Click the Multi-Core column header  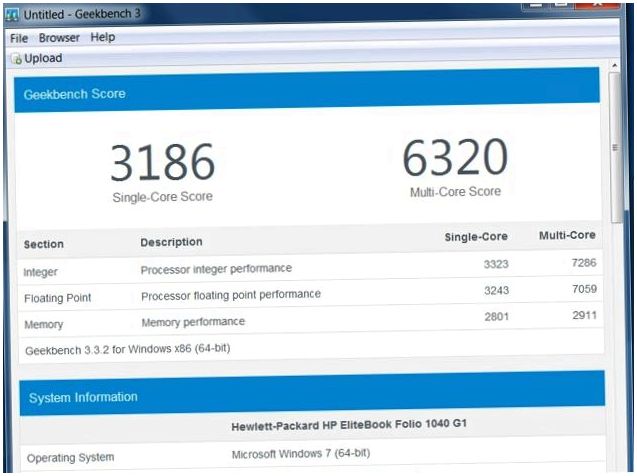click(x=567, y=235)
